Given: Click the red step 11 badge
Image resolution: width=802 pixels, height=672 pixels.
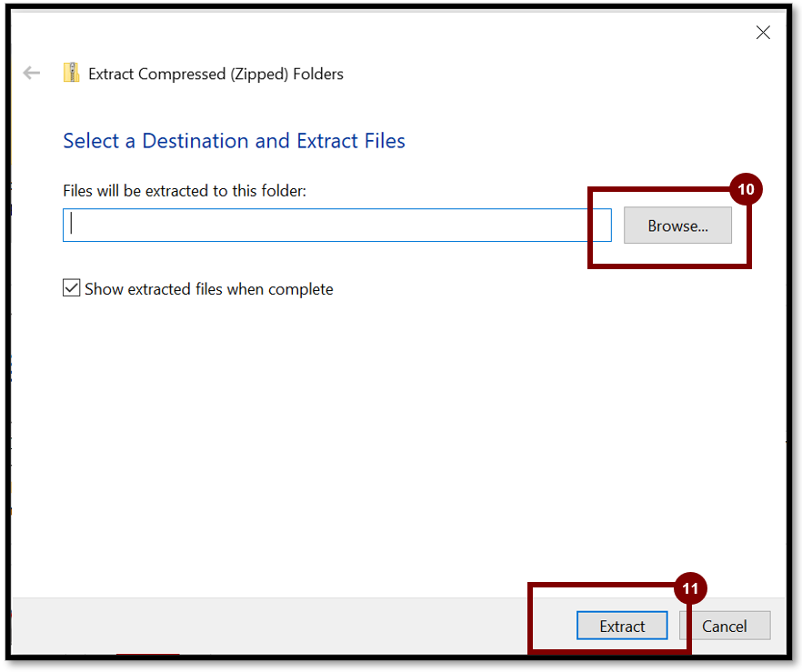Looking at the screenshot, I should 690,589.
